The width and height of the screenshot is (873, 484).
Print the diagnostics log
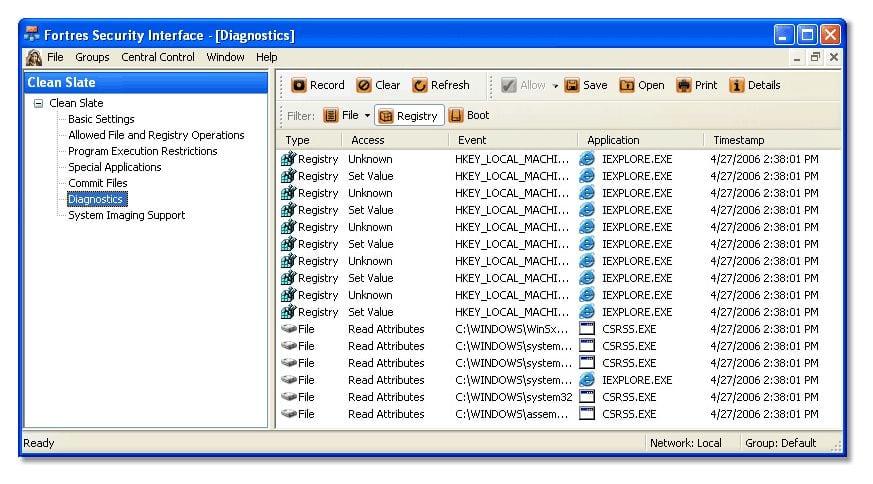[x=697, y=85]
